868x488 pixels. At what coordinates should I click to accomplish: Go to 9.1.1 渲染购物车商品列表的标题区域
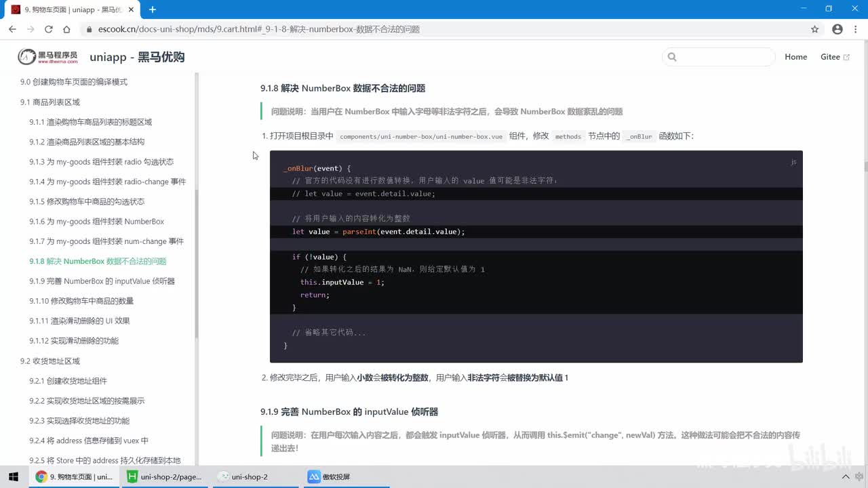tap(90, 122)
